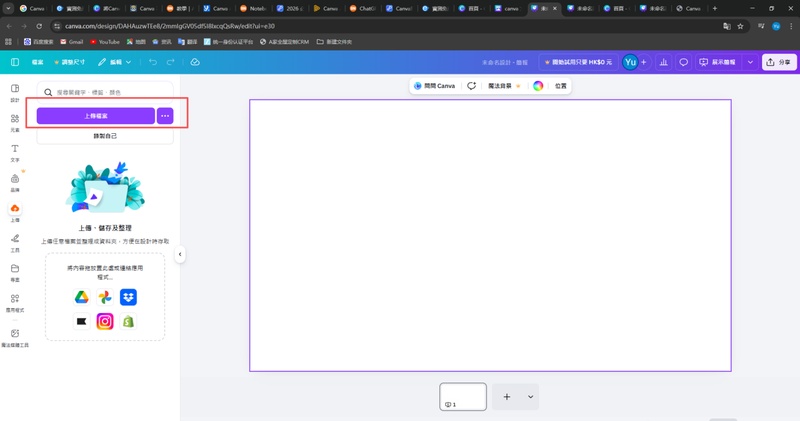The width and height of the screenshot is (800, 421).
Task: Click the uploads search input field
Action: click(105, 92)
